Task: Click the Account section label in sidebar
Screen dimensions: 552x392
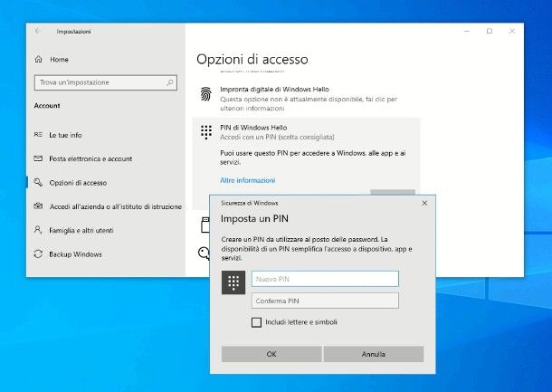Action: click(x=47, y=106)
